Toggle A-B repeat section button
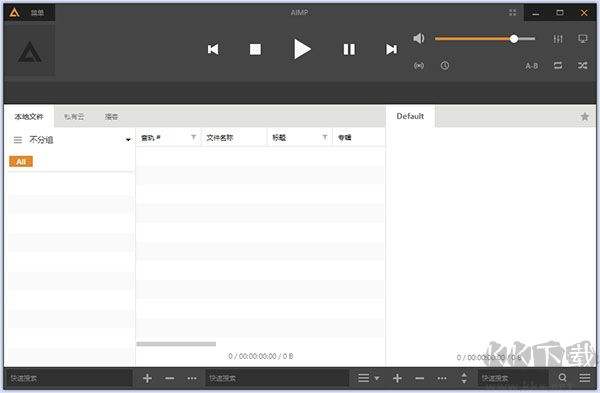600x393 pixels. pos(532,66)
